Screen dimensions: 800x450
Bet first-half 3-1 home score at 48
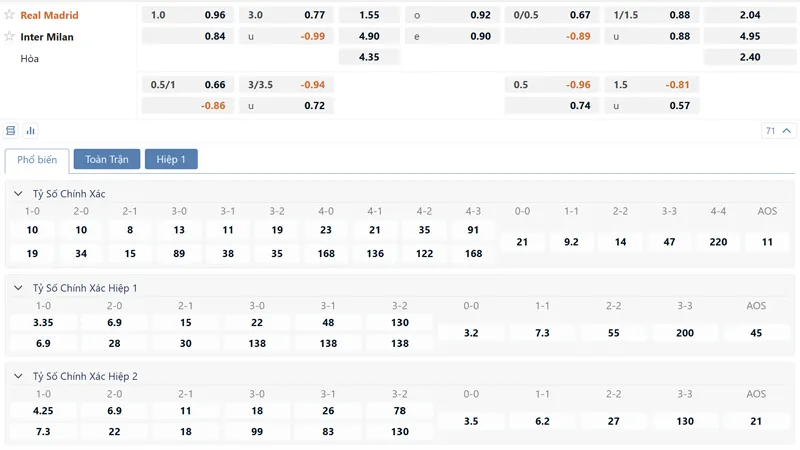pyautogui.click(x=328, y=322)
